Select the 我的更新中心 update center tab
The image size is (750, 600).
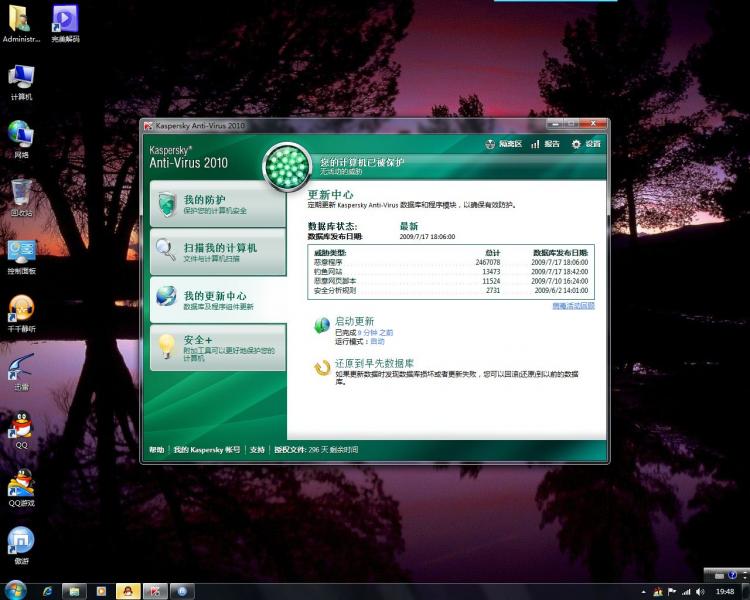pos(218,300)
